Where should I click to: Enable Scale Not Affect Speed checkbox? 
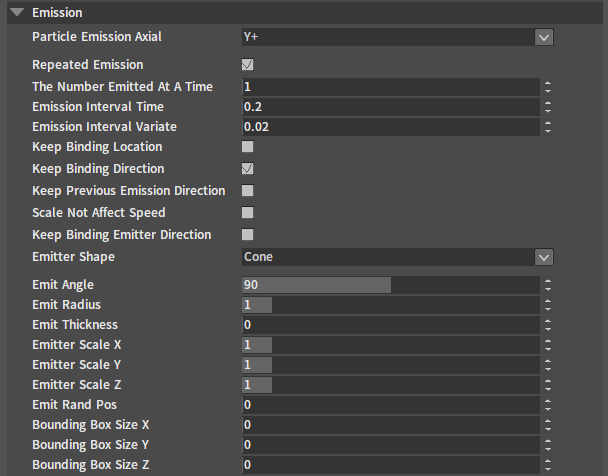pos(248,213)
